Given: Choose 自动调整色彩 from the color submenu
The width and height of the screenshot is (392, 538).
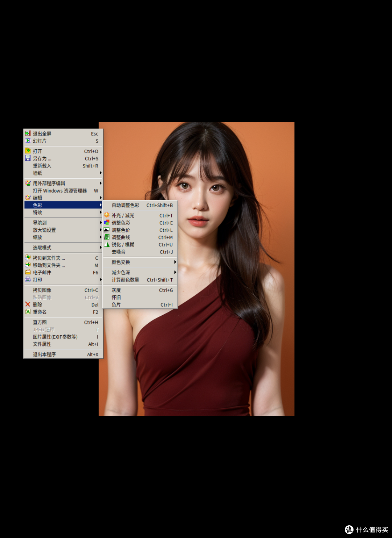Looking at the screenshot, I should (x=140, y=205).
